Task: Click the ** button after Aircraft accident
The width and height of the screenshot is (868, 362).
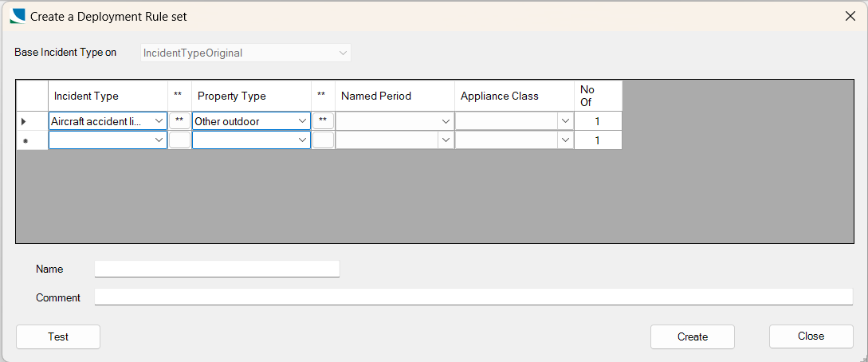Action: click(179, 120)
